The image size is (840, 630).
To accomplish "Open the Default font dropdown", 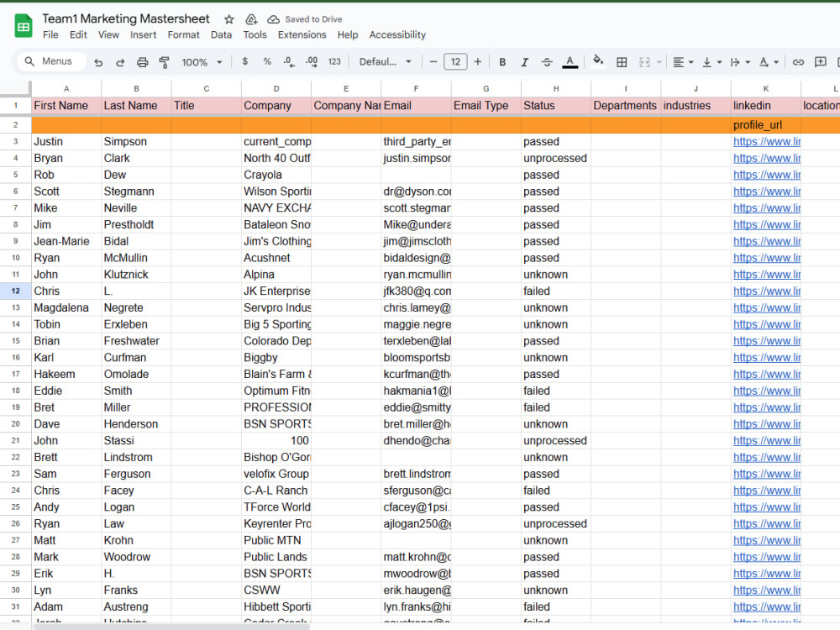I will coord(386,61).
